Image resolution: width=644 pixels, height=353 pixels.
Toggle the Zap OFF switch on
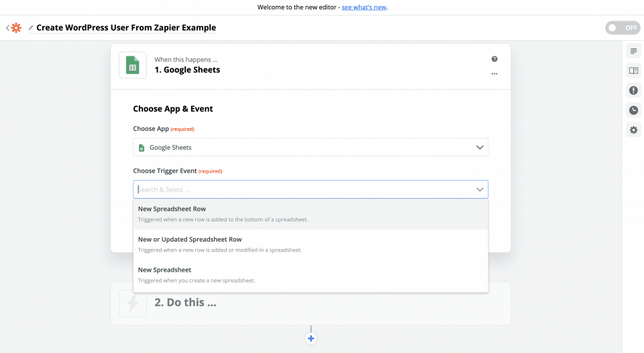[x=623, y=28]
